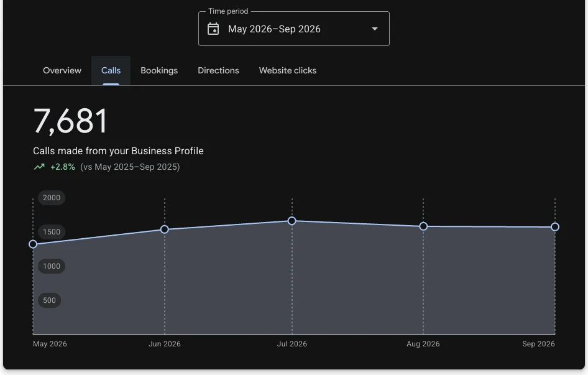Select the Calls tab
The height and width of the screenshot is (375, 588).
pos(111,70)
